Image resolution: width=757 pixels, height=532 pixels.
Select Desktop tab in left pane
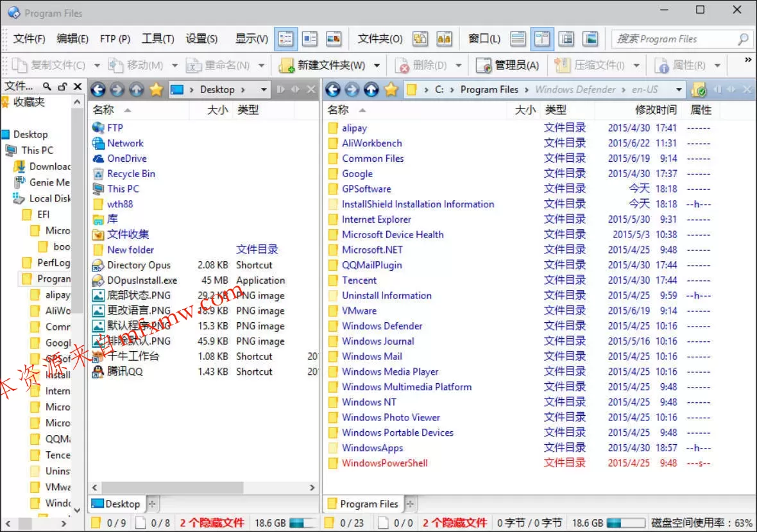(116, 504)
